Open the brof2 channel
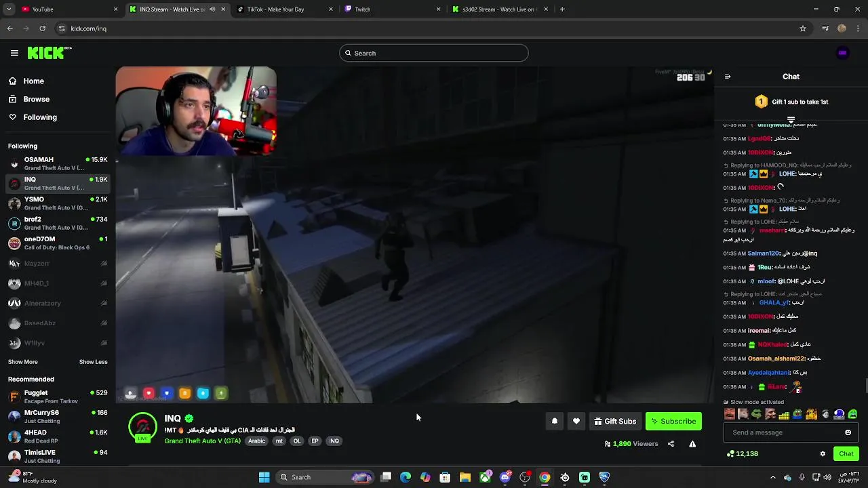This screenshot has height=488, width=868. pyautogui.click(x=58, y=223)
